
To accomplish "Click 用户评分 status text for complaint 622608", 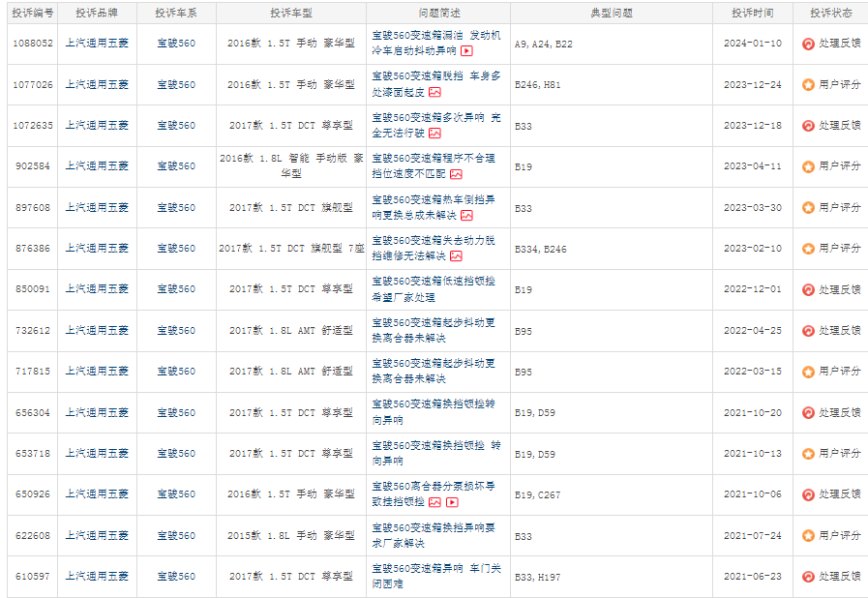I will tap(840, 535).
